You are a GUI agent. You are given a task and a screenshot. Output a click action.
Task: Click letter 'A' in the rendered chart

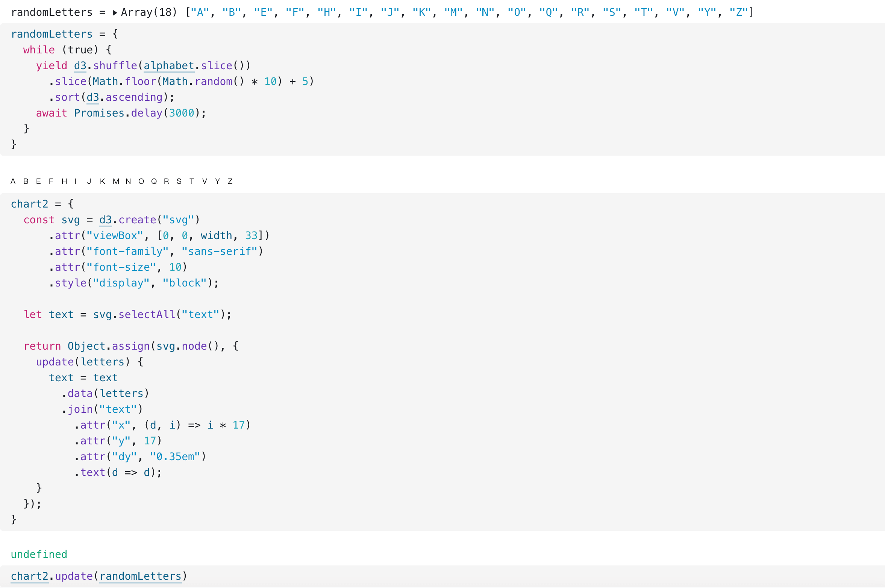(x=13, y=182)
